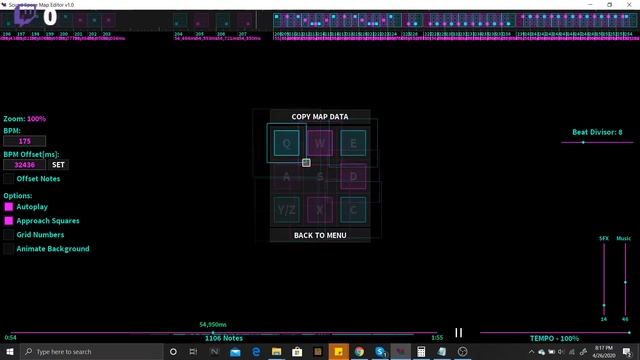Click the D grid key tile
640x360 pixels.
pos(353,176)
